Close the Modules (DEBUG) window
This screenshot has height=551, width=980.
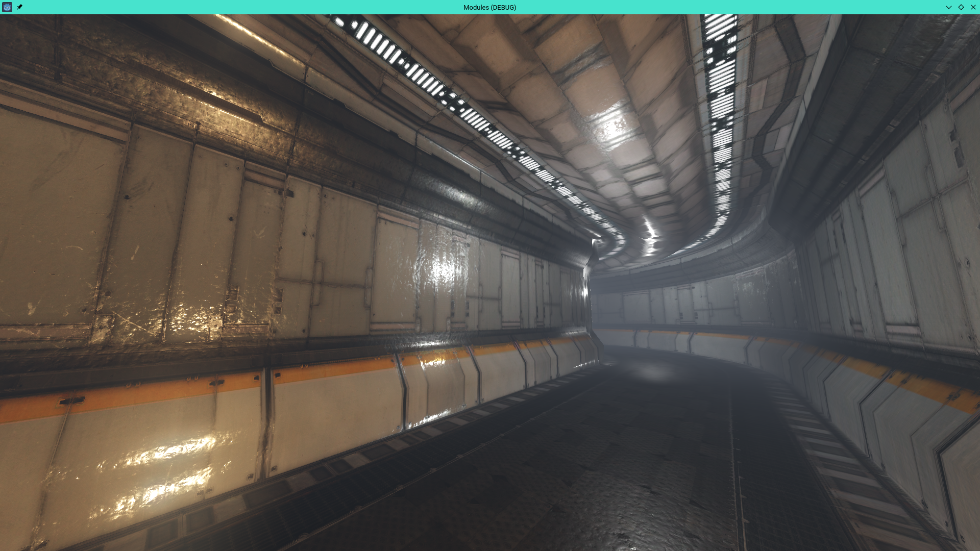click(x=973, y=7)
